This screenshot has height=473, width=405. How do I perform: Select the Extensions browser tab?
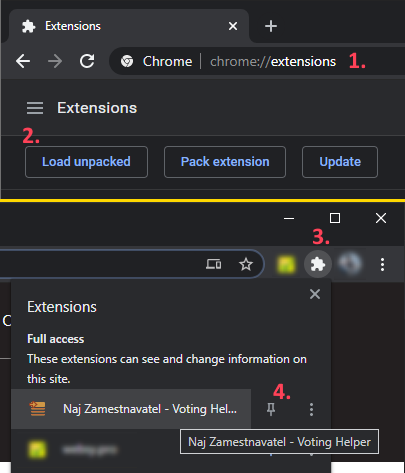(129, 26)
